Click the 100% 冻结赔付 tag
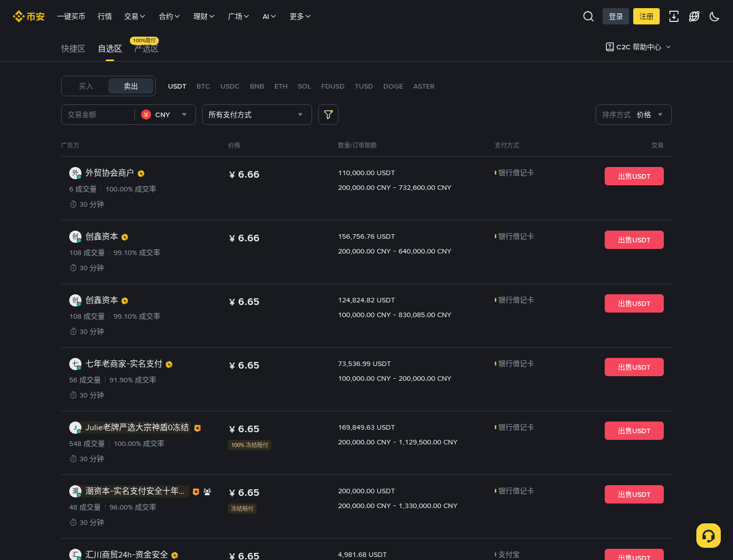733x560 pixels. pos(250,445)
